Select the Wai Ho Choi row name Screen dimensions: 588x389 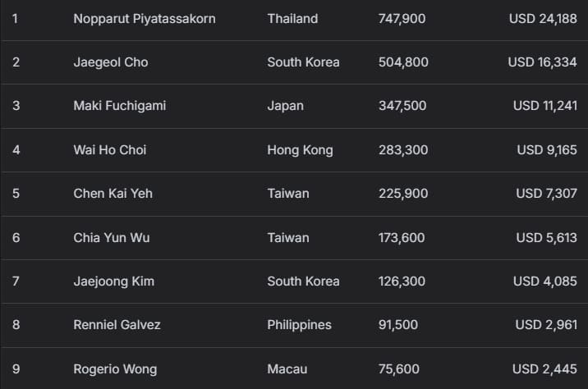tap(110, 150)
